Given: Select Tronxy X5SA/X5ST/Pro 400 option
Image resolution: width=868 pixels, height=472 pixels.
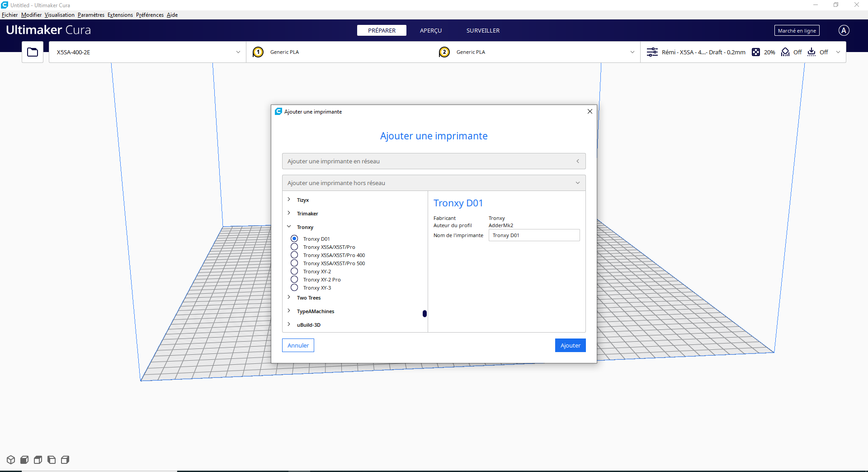Looking at the screenshot, I should coord(294,255).
